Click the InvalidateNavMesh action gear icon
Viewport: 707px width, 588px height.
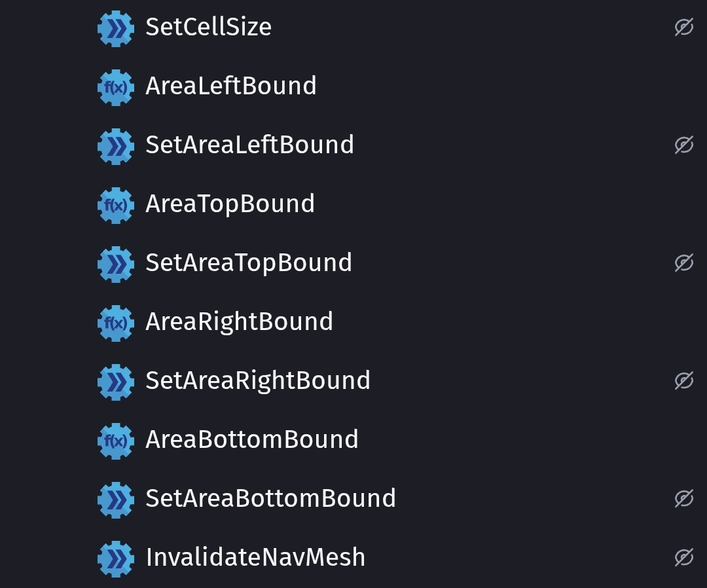pos(115,559)
